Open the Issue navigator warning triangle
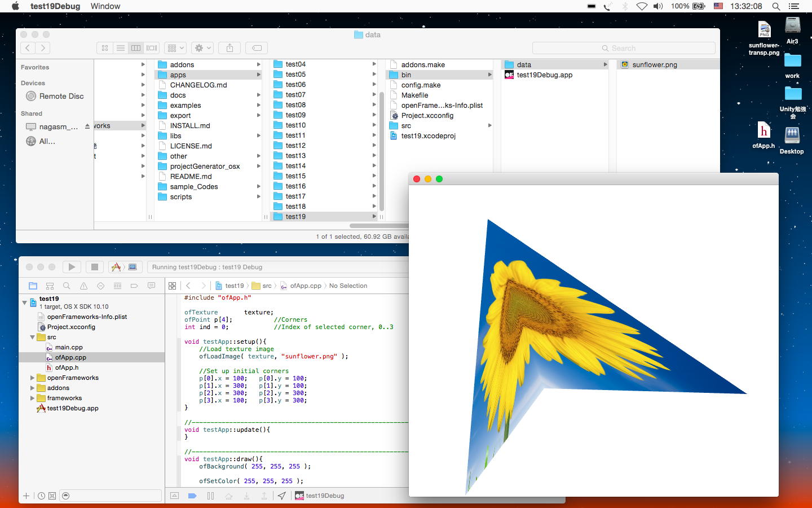 point(83,286)
